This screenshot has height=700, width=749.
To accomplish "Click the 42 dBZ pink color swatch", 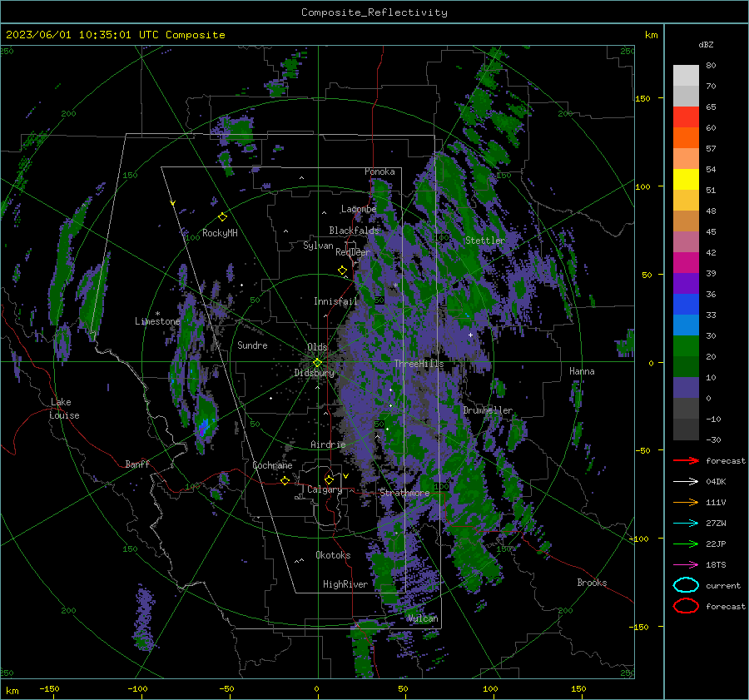I will click(686, 241).
